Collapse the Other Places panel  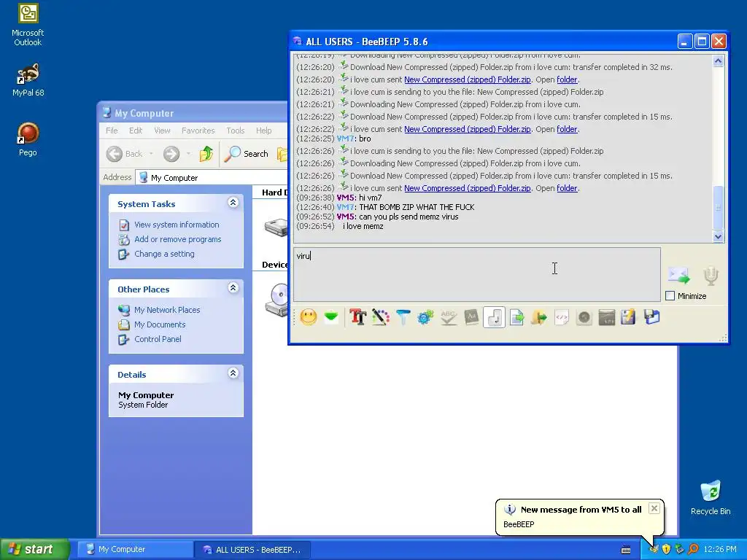click(233, 288)
